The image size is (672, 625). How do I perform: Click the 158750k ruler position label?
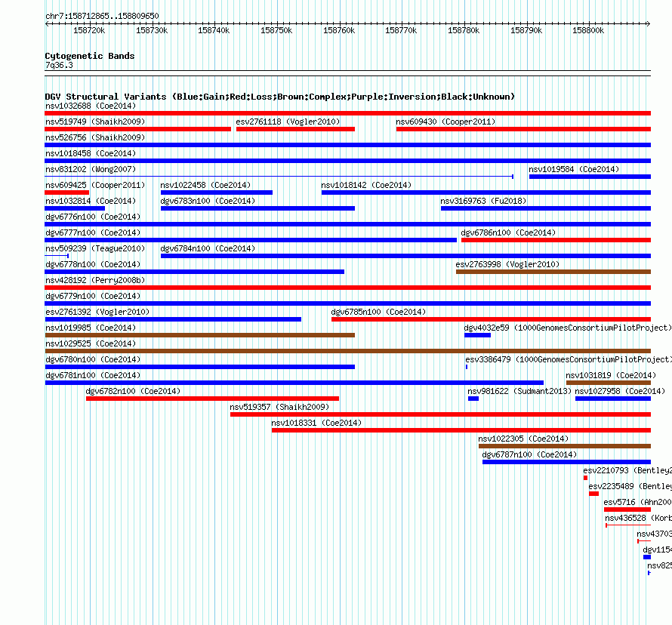coord(276,30)
